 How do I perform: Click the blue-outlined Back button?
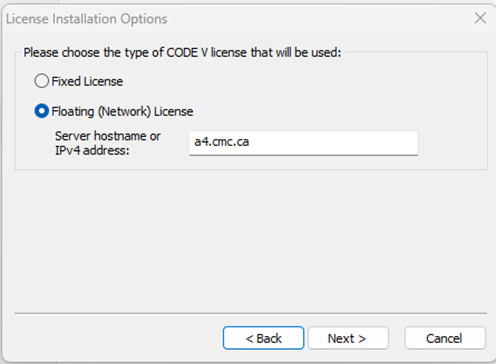tap(263, 338)
